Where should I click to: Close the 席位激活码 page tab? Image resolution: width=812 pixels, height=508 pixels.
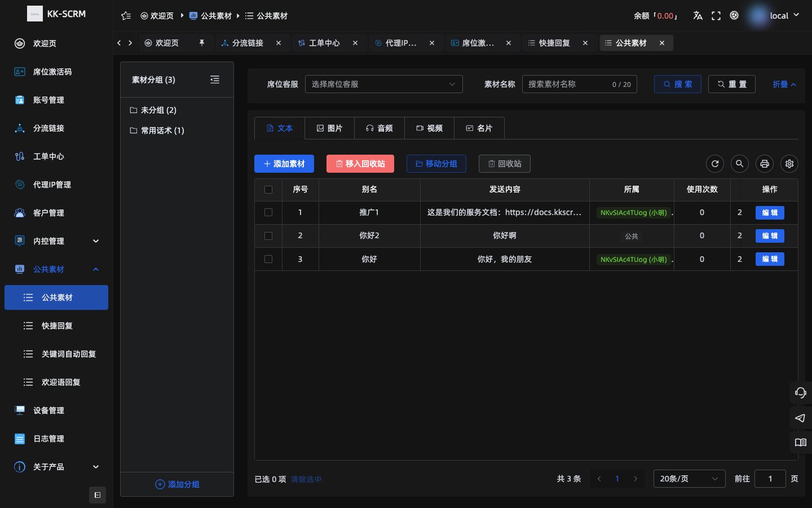509,43
